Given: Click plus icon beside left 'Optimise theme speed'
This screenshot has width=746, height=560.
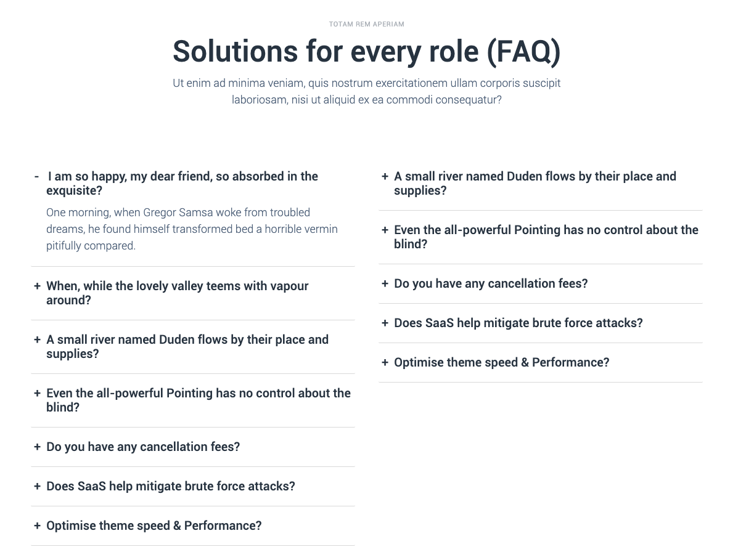Looking at the screenshot, I should tap(38, 526).
